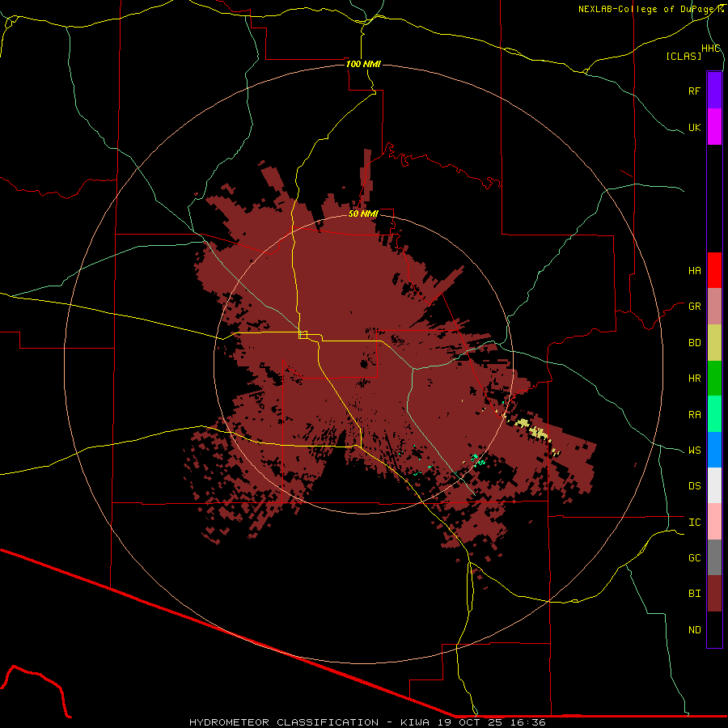Click the DS legend label
The width and height of the screenshot is (728, 728).
(694, 486)
